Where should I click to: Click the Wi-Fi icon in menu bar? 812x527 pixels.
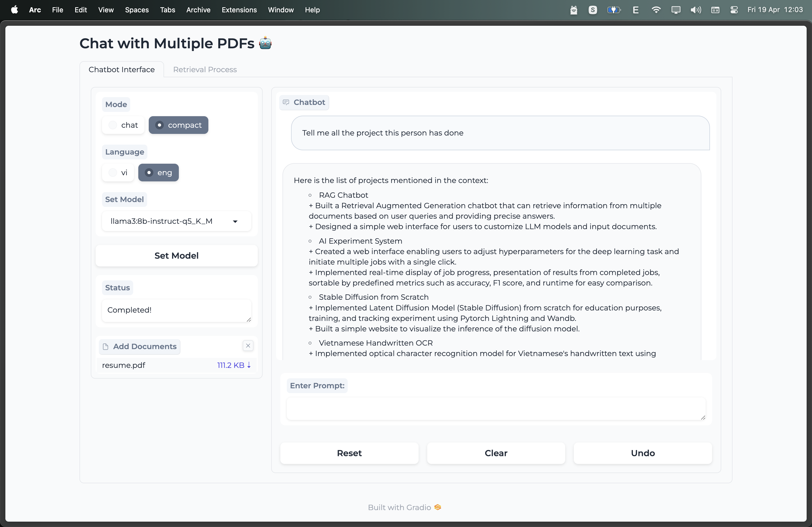[x=655, y=10]
